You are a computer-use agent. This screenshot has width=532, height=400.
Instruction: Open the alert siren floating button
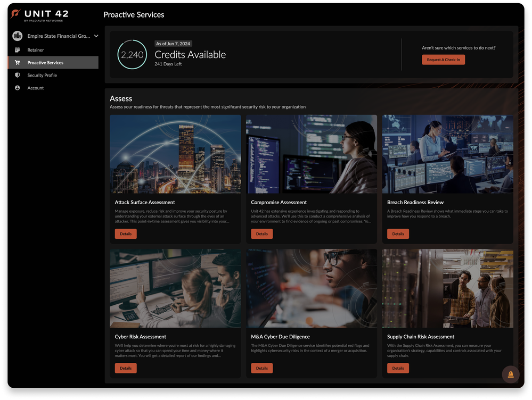[510, 374]
